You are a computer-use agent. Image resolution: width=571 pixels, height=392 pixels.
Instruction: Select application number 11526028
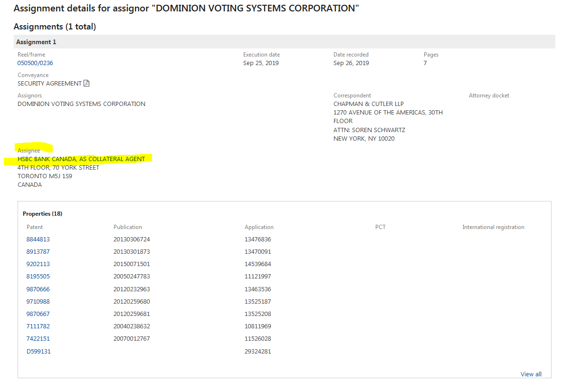pos(258,339)
